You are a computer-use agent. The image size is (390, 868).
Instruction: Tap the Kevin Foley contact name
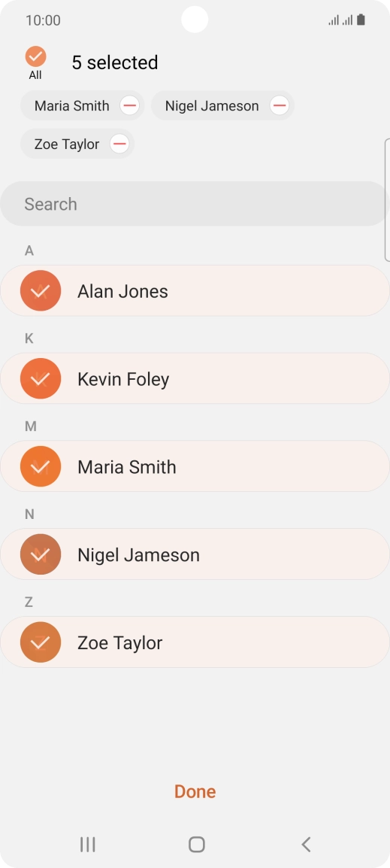tap(123, 379)
